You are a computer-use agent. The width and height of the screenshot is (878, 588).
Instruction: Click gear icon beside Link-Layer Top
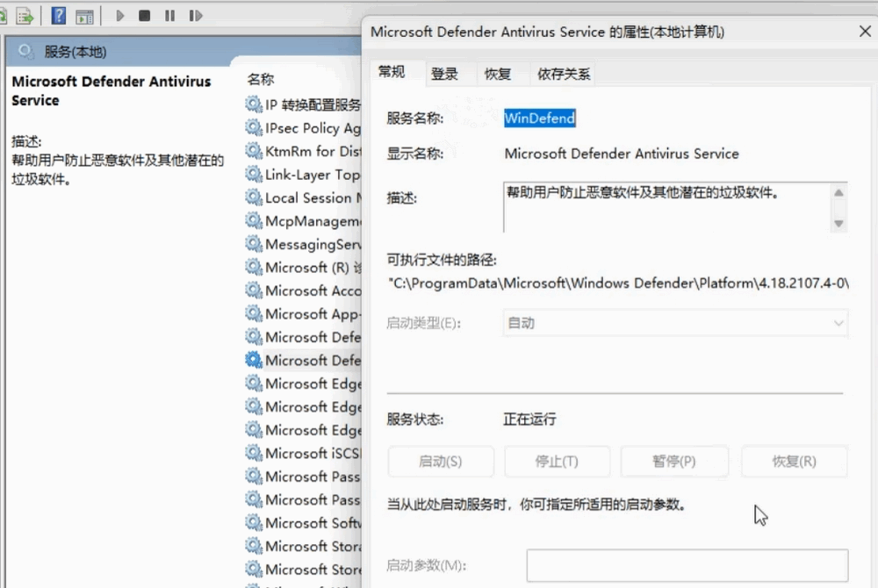[x=254, y=174]
